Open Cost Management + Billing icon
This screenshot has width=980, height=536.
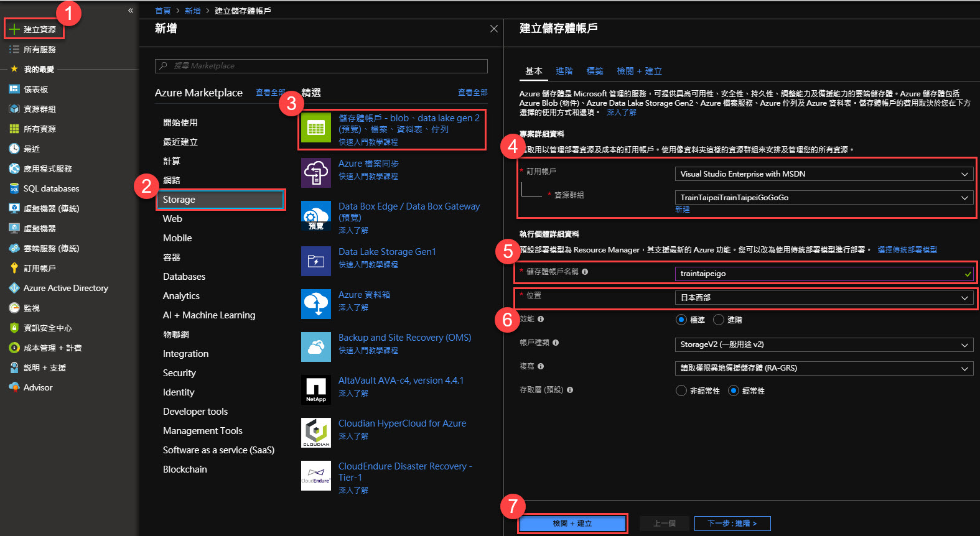(14, 348)
